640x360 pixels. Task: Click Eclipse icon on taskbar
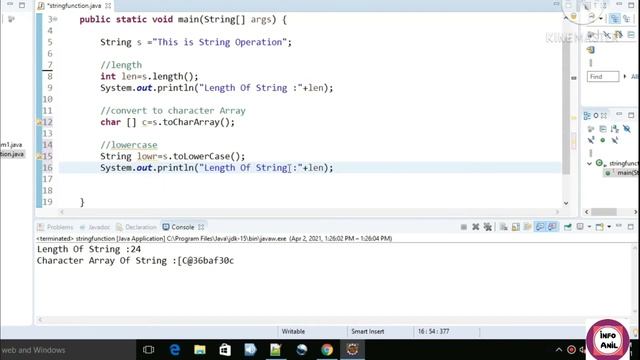352,350
